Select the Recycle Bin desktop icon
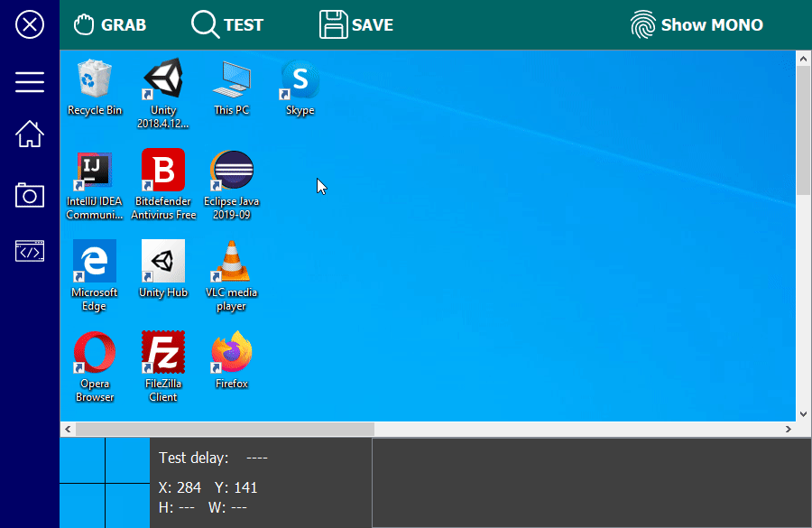Image resolution: width=812 pixels, height=528 pixels. coord(94,88)
